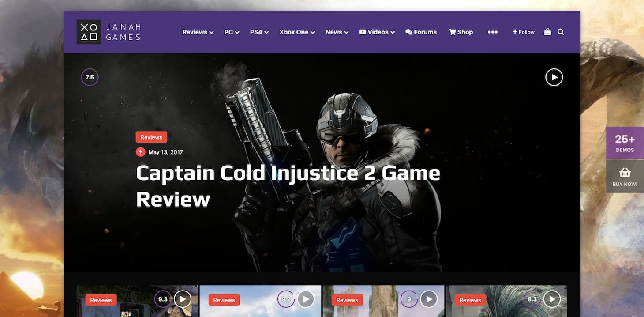Click the 25+ DEMOS sidebar banner
The width and height of the screenshot is (644, 317).
pyautogui.click(x=625, y=143)
